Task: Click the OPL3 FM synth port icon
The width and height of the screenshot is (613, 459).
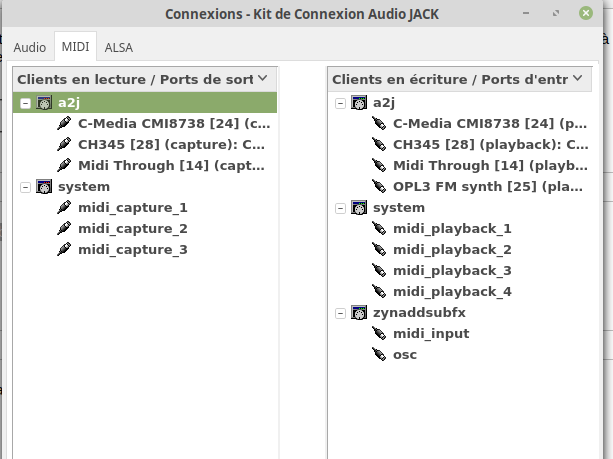Action: coord(379,186)
